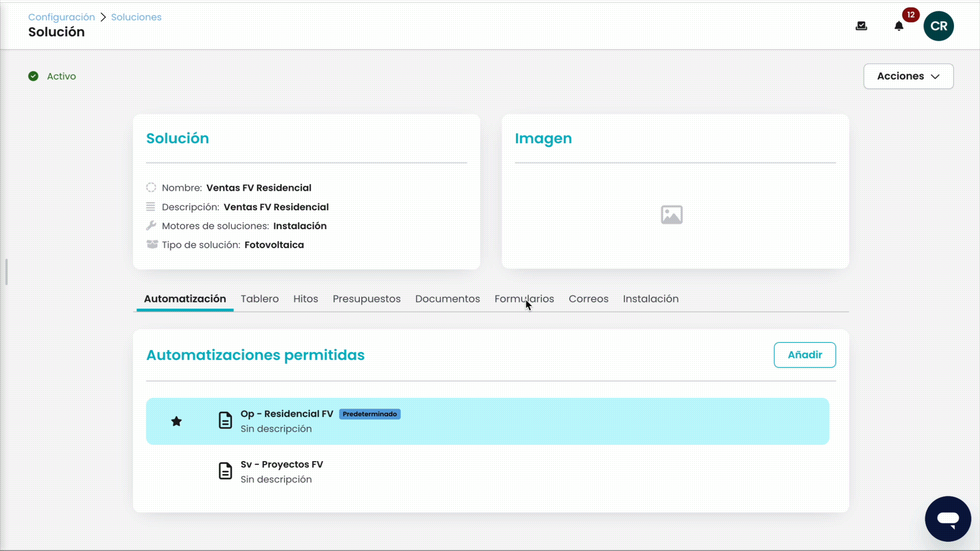Click the notification count badge 12
This screenshot has width=980, height=551.
click(x=911, y=15)
